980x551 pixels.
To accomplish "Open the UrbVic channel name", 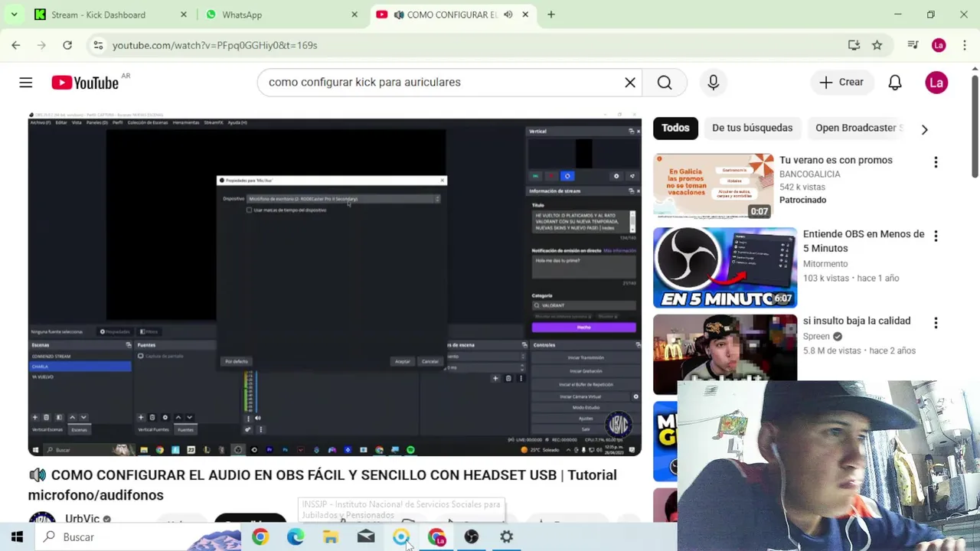I will coord(83,519).
